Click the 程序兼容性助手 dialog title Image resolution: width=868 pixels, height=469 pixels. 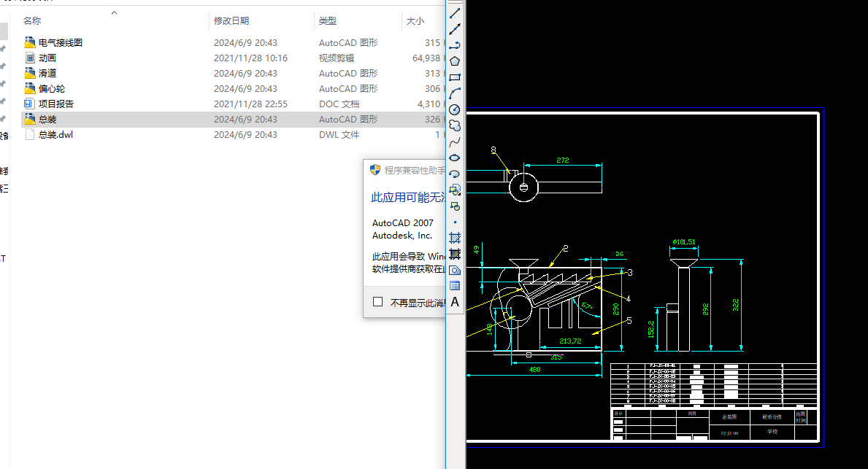point(415,171)
